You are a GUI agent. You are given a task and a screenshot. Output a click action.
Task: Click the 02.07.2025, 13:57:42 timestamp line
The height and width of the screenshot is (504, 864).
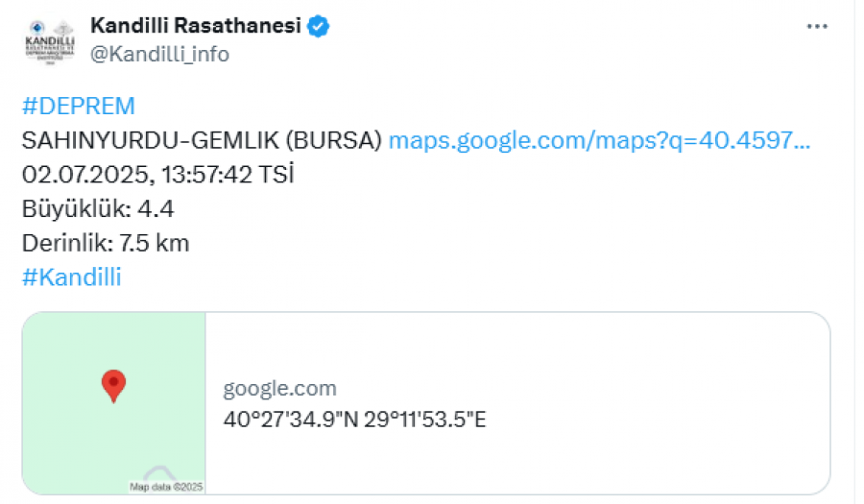click(136, 175)
